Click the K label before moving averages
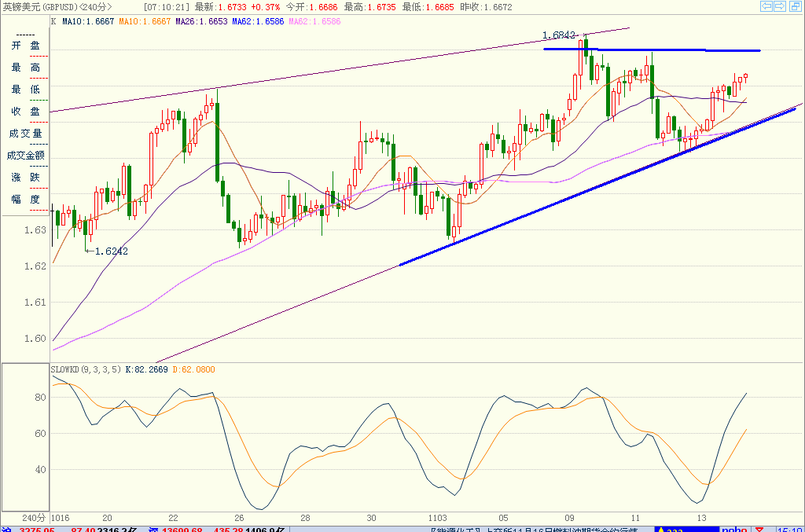The height and width of the screenshot is (532, 805). (54, 21)
